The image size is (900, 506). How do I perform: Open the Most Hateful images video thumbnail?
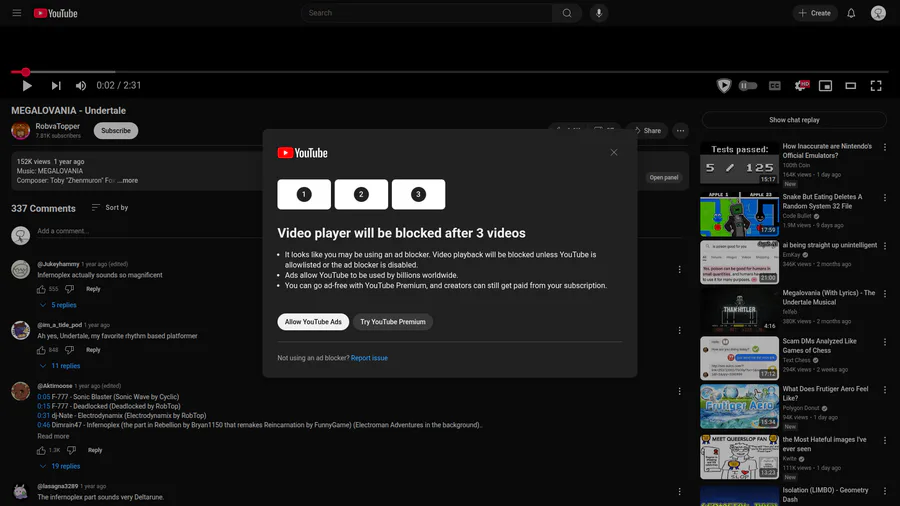[x=739, y=457]
